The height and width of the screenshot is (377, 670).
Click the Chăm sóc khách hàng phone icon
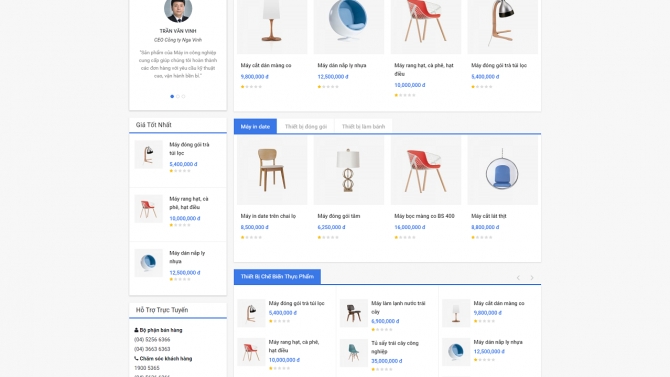tap(136, 359)
